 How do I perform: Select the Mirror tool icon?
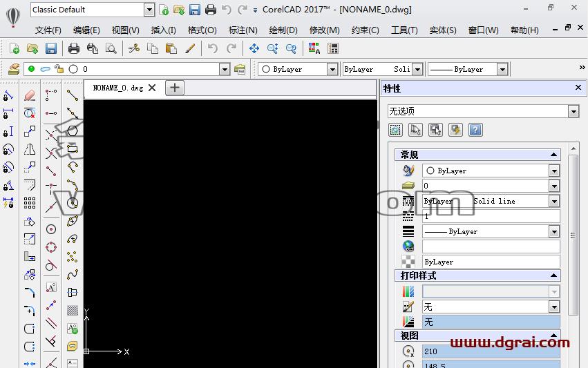[30, 149]
